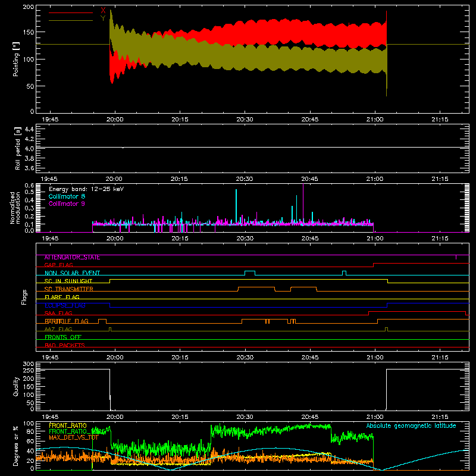Click the tallest magenta modulation spike near 20:43
The height and width of the screenshot is (476, 476).
point(303,203)
